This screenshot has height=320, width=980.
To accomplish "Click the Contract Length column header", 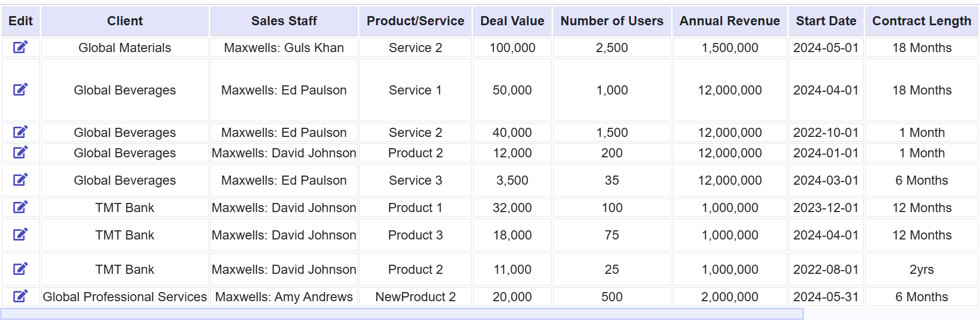I will pyautogui.click(x=921, y=21).
